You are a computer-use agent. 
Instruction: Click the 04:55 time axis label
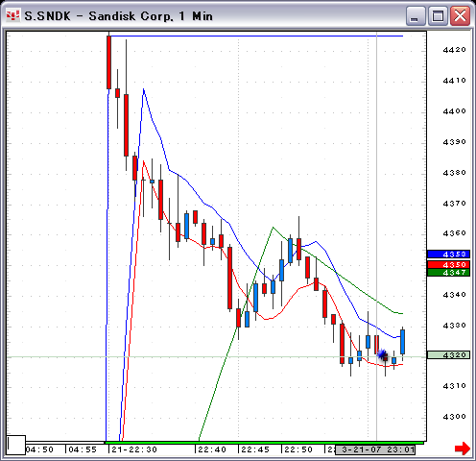pos(83,449)
